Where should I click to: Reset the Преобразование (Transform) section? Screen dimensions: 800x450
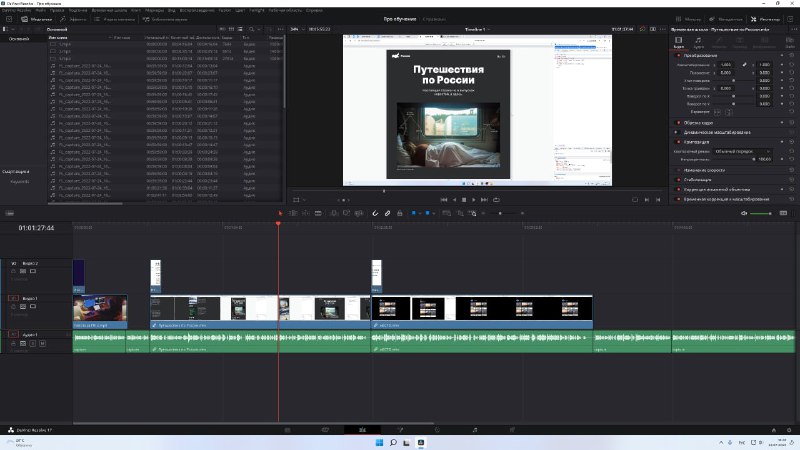pos(791,55)
